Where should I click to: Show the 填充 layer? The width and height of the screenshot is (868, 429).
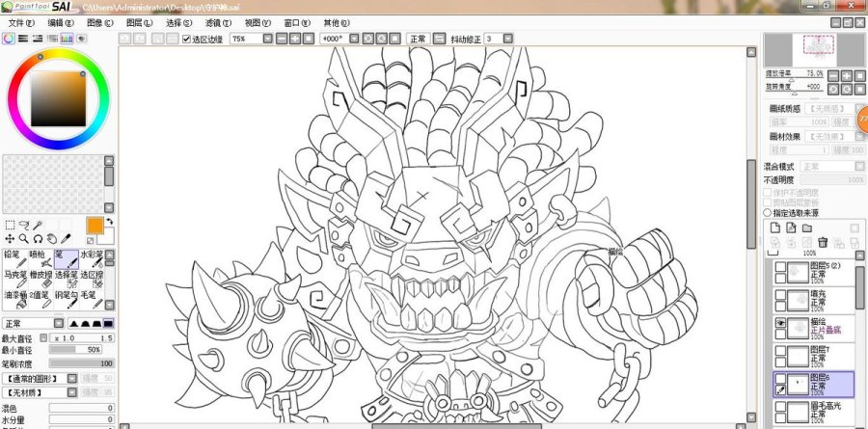tap(780, 294)
